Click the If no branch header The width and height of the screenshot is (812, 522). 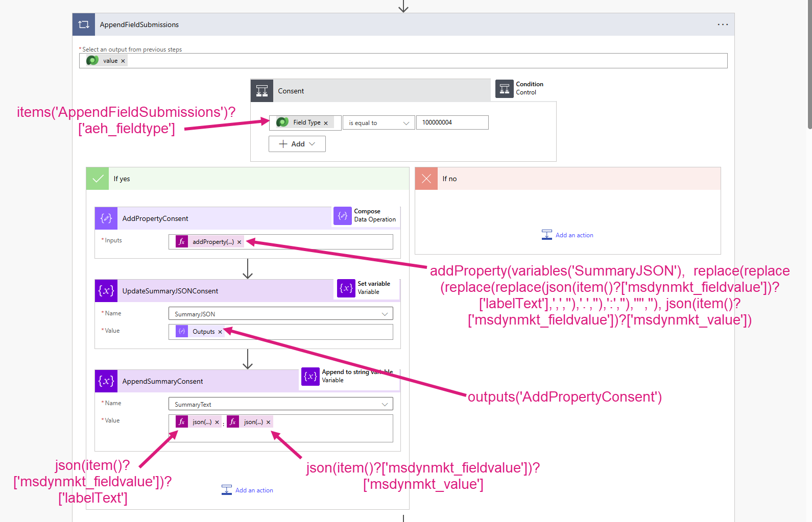pyautogui.click(x=568, y=179)
